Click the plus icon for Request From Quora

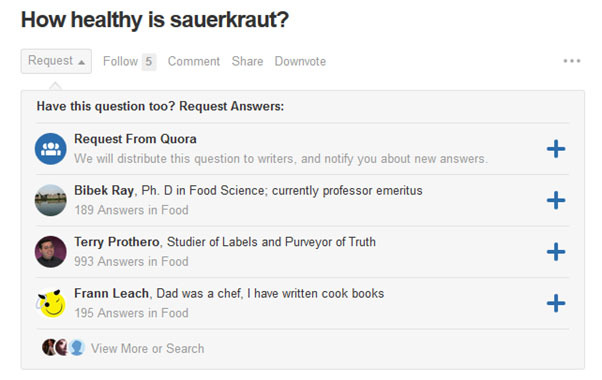[556, 149]
